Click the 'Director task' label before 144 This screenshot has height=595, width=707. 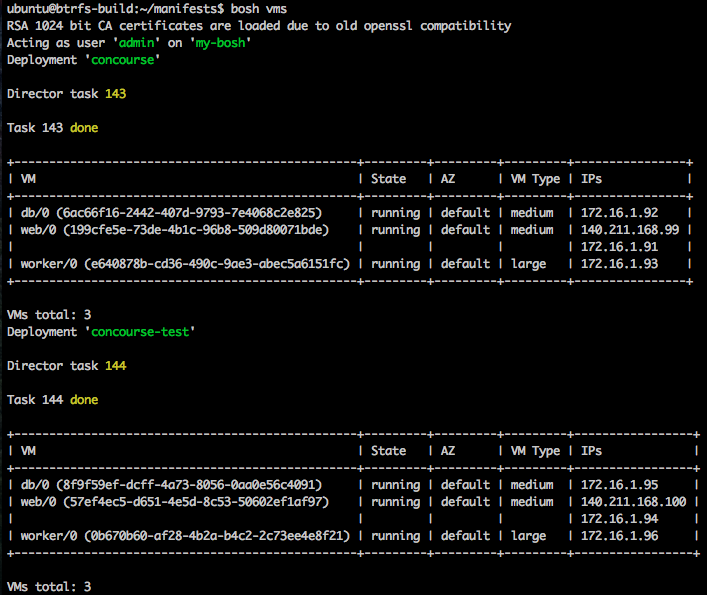52,366
